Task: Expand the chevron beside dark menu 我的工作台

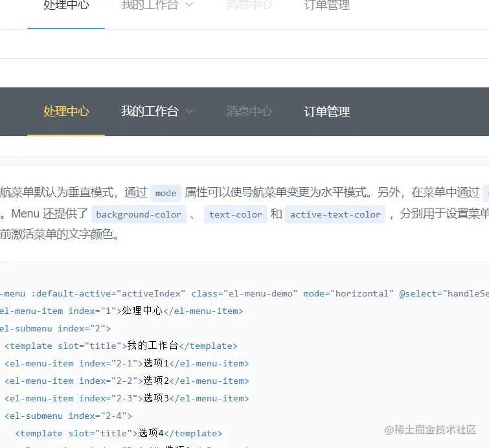Action: (190, 111)
